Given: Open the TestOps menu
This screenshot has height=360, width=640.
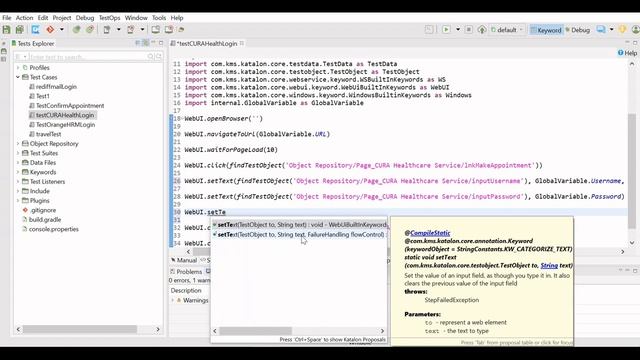Looking at the screenshot, I should pos(109,18).
